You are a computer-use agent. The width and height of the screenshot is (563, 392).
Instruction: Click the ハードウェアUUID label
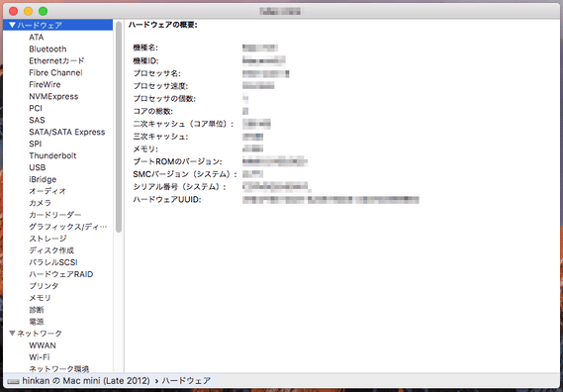coord(167,199)
